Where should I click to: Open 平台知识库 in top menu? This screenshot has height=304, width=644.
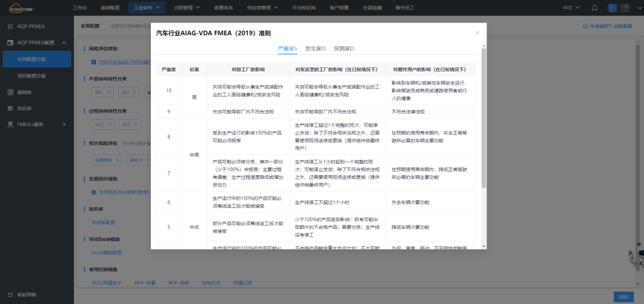[304, 8]
